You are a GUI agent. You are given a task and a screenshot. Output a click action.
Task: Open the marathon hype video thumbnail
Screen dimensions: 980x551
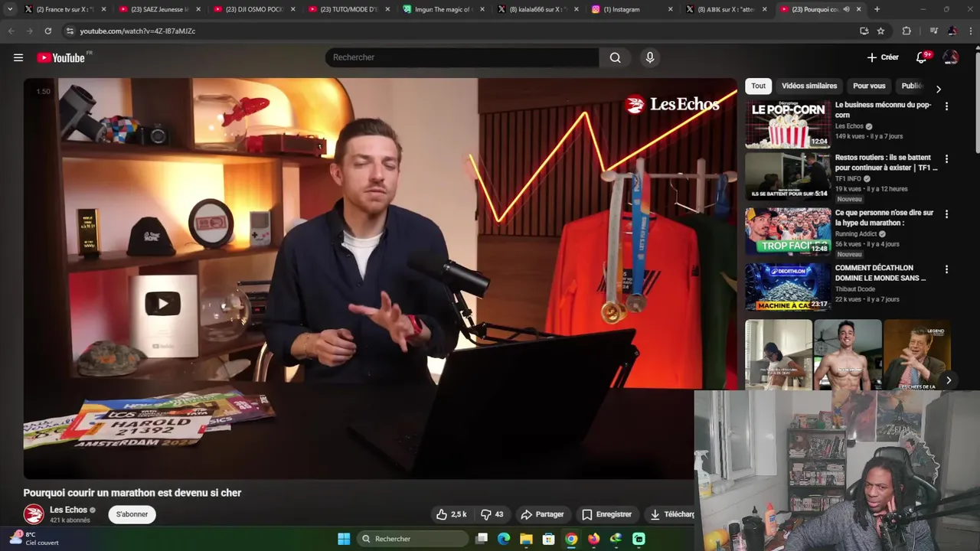(788, 231)
